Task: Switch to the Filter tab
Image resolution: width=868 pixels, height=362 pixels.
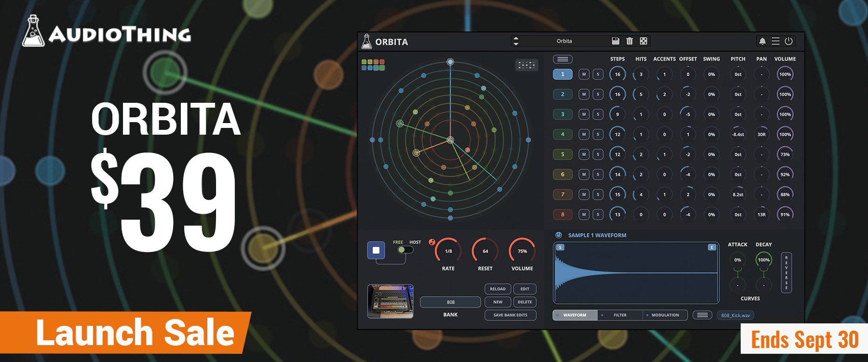Action: [620, 315]
